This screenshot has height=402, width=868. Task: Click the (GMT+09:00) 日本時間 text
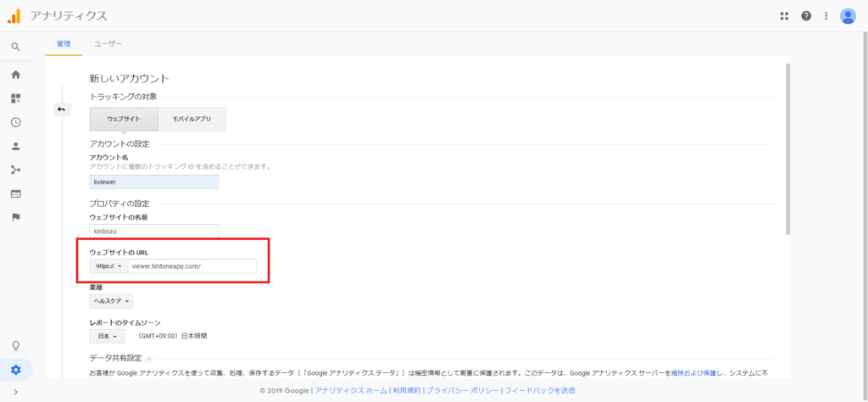pyautogui.click(x=171, y=336)
